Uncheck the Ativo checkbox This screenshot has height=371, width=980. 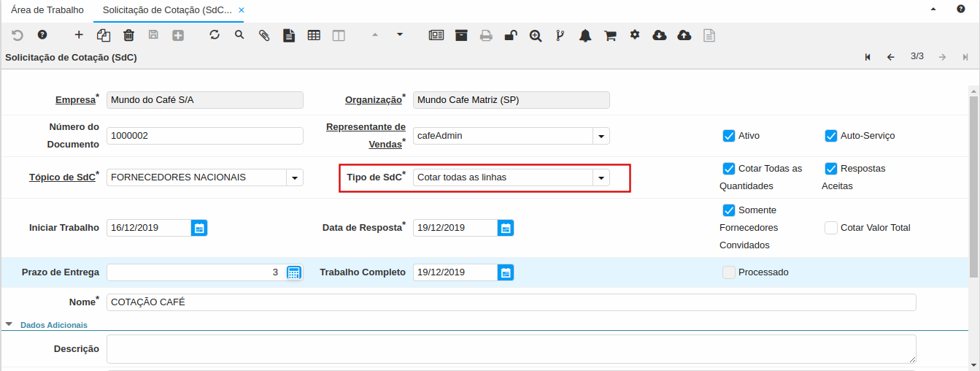pos(728,135)
